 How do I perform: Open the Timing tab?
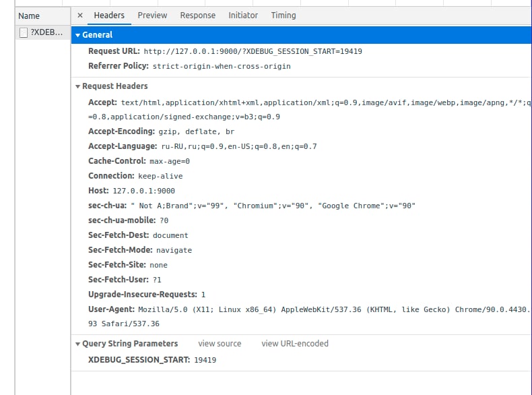(284, 16)
